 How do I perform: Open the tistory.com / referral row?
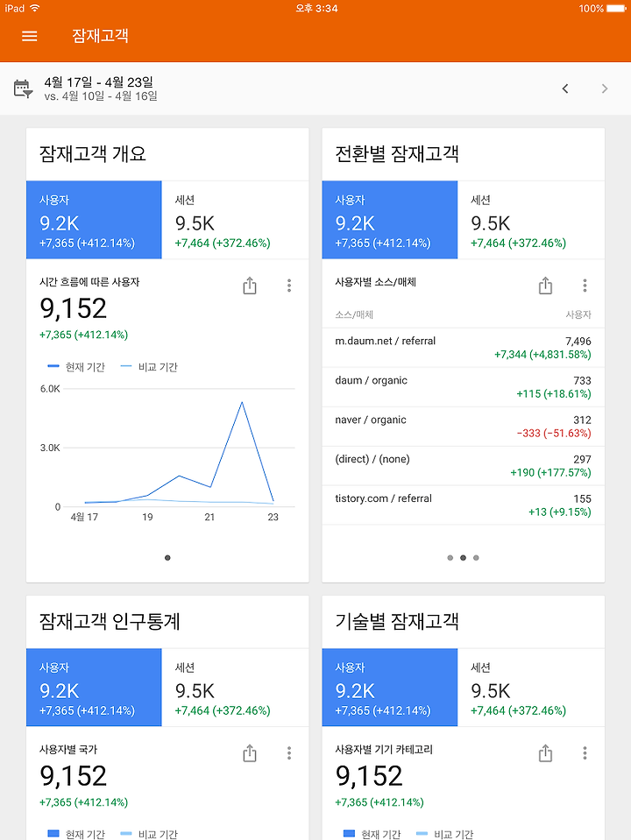(464, 505)
